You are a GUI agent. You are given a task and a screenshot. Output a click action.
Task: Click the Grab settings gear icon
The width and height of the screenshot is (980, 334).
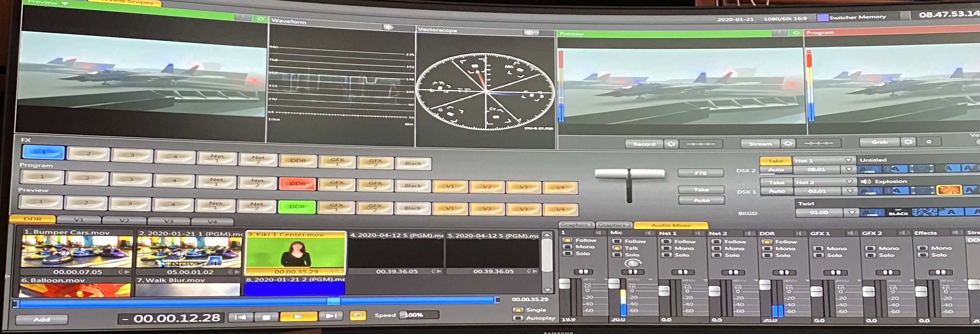[908, 142]
